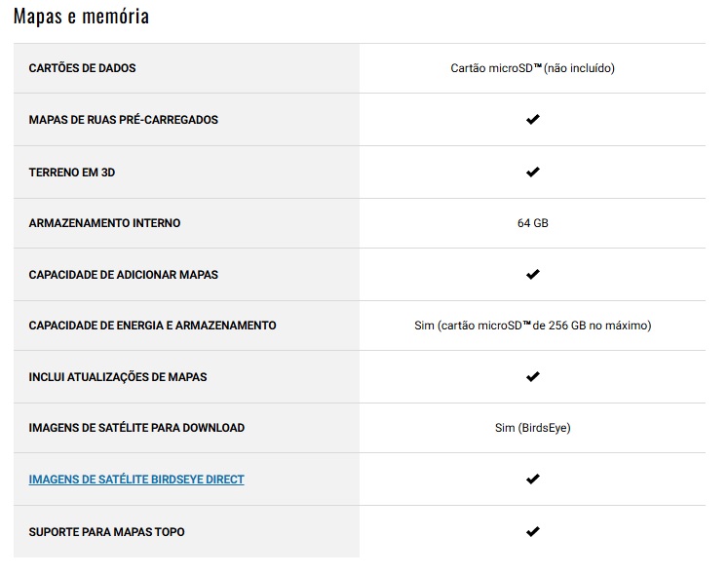728x576 pixels.
Task: Click the Terreno em 3D checkmark
Action: [x=532, y=173]
